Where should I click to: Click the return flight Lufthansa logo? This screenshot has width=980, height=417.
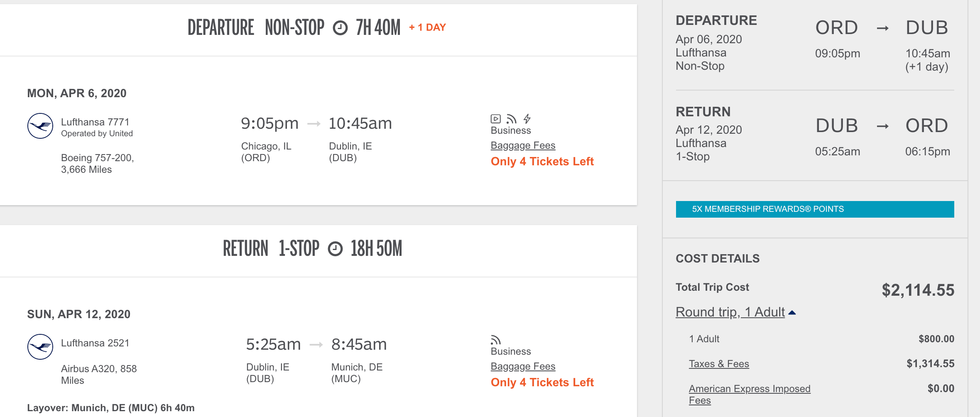click(40, 347)
